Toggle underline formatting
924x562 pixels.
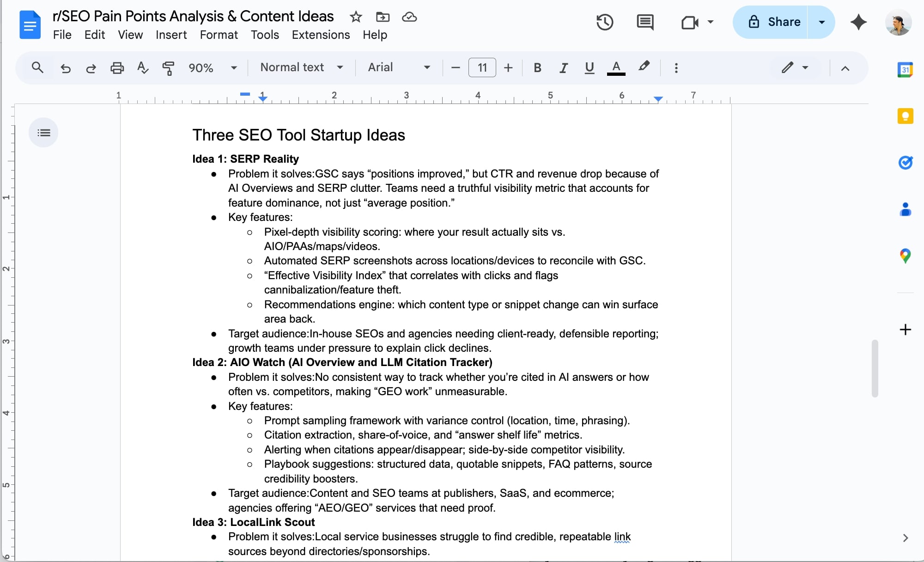[589, 67]
